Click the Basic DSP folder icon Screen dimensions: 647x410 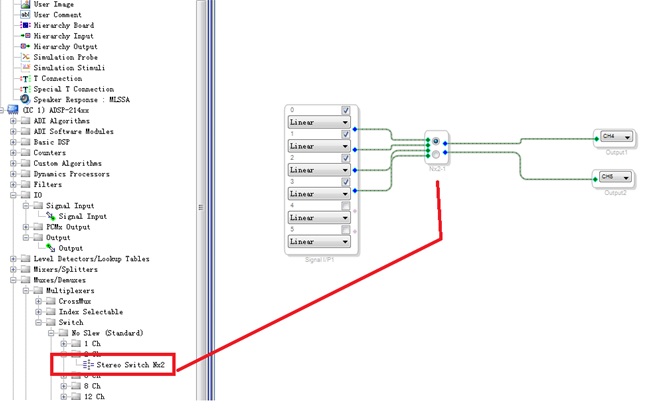[26, 142]
